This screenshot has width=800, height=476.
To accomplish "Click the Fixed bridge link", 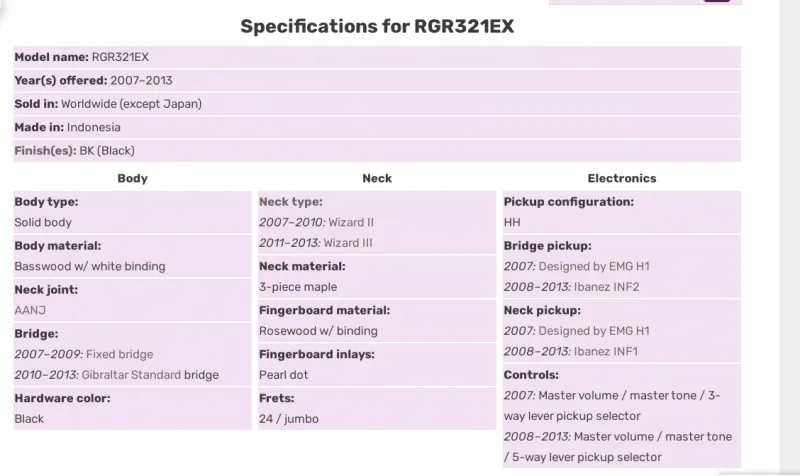I will pyautogui.click(x=119, y=355).
